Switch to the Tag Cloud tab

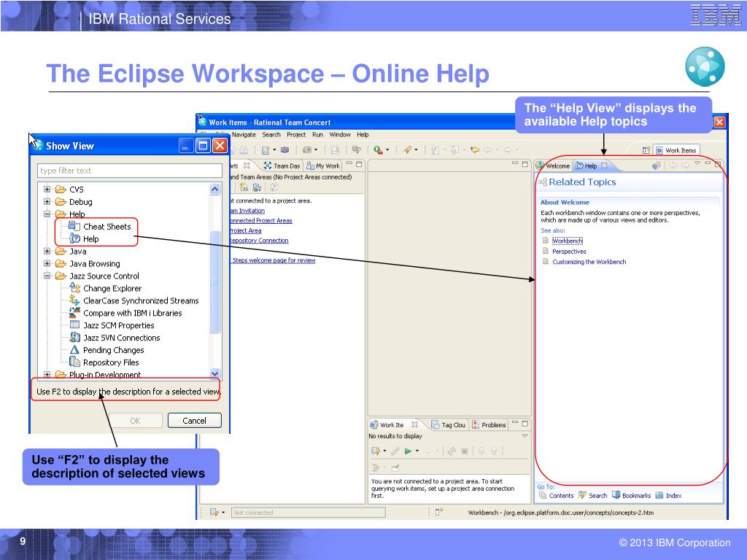pyautogui.click(x=448, y=425)
